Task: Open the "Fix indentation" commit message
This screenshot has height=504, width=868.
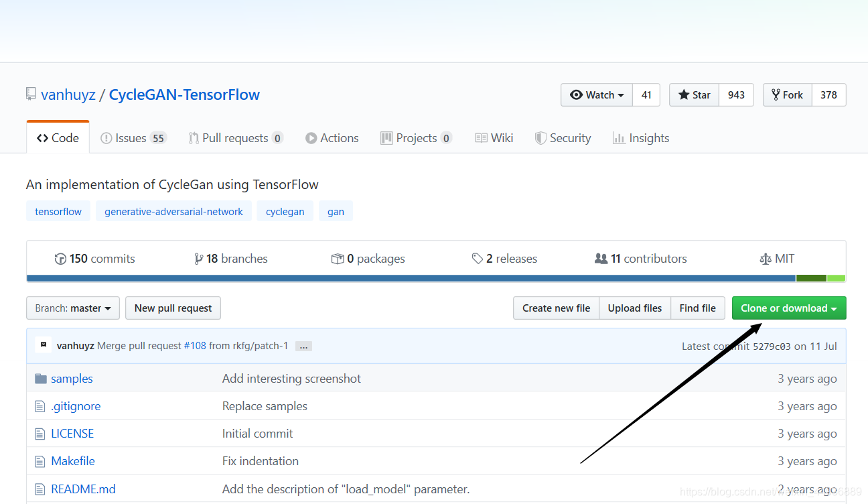Action: [261, 461]
